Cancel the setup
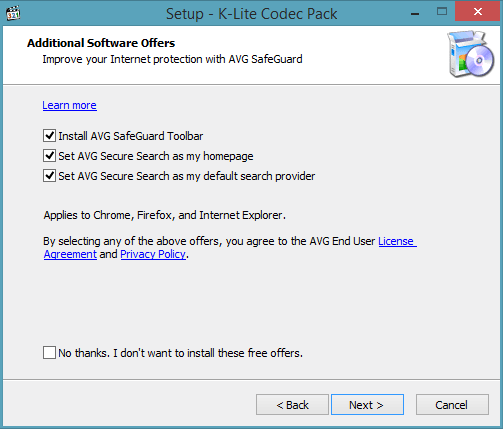The width and height of the screenshot is (503, 429). (452, 405)
